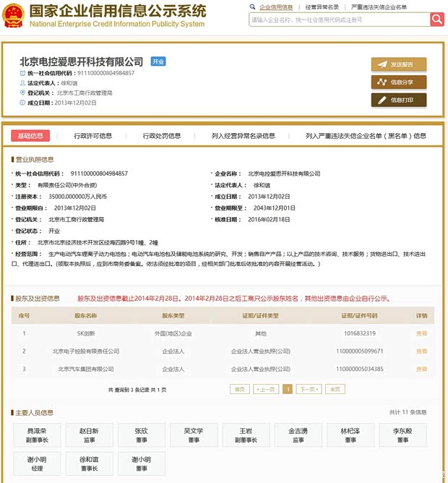Click the 信息打印 print info button

(399, 101)
